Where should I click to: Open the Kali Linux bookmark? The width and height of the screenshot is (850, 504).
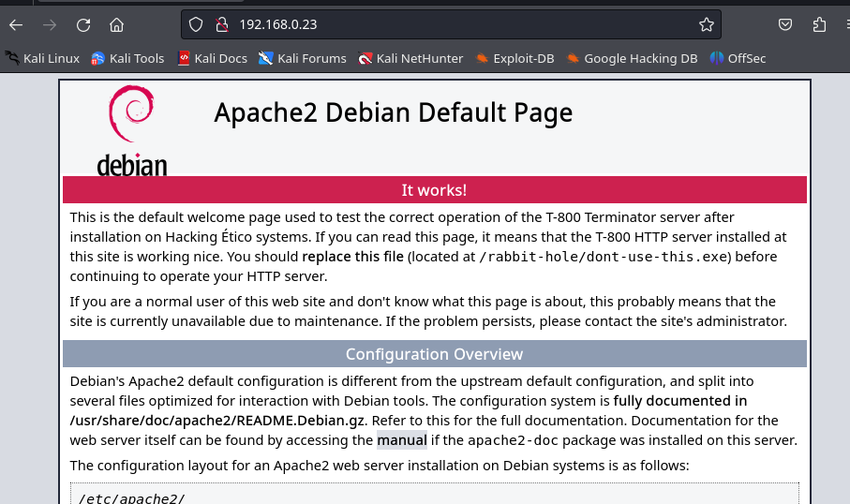tap(42, 58)
